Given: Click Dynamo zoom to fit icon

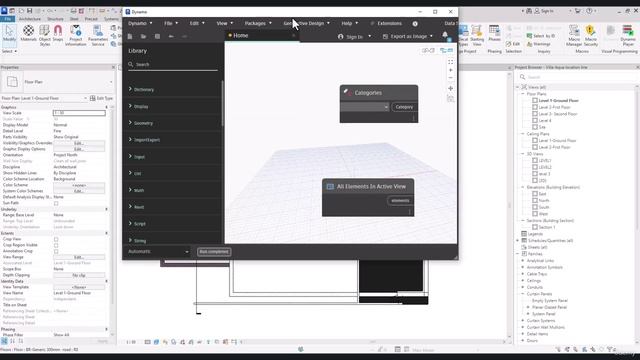Looking at the screenshot, I should 450,62.
